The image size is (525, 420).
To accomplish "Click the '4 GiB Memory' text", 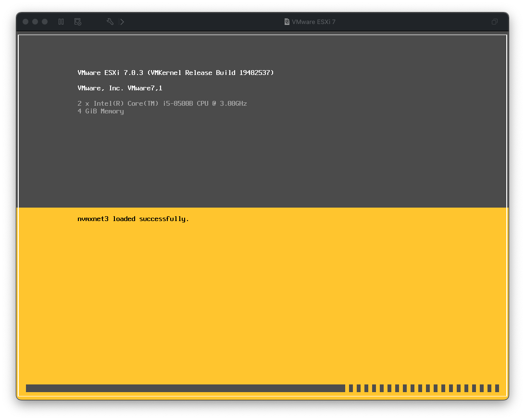I will click(100, 111).
